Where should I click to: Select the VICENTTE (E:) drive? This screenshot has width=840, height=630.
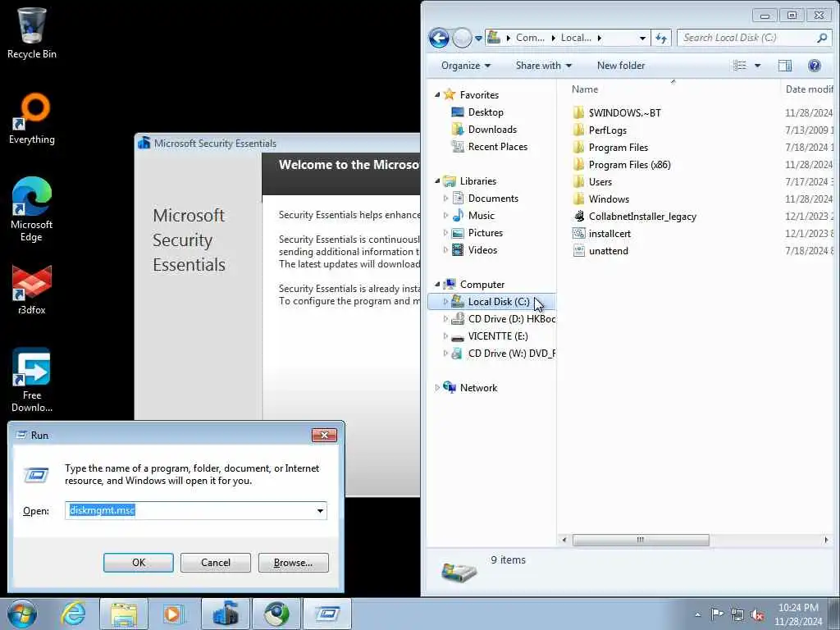pos(497,336)
